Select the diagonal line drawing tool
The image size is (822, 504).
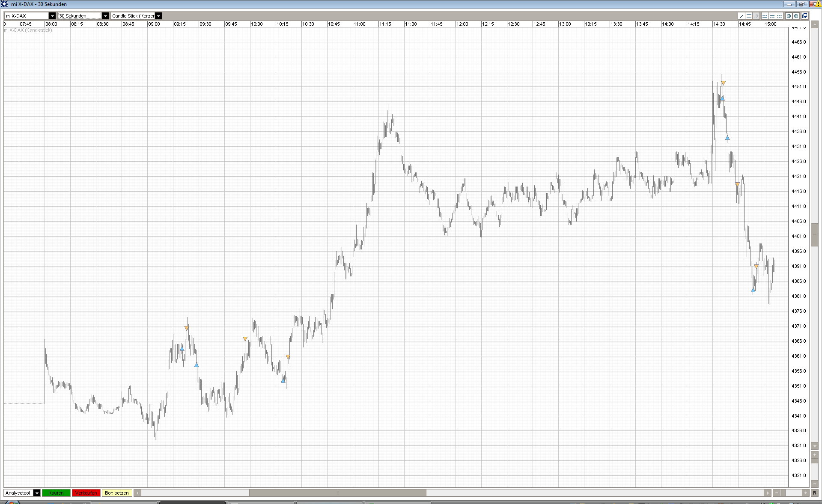point(742,16)
